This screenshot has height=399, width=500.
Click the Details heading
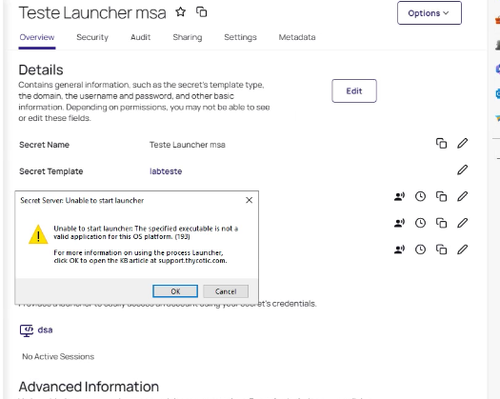pos(41,70)
